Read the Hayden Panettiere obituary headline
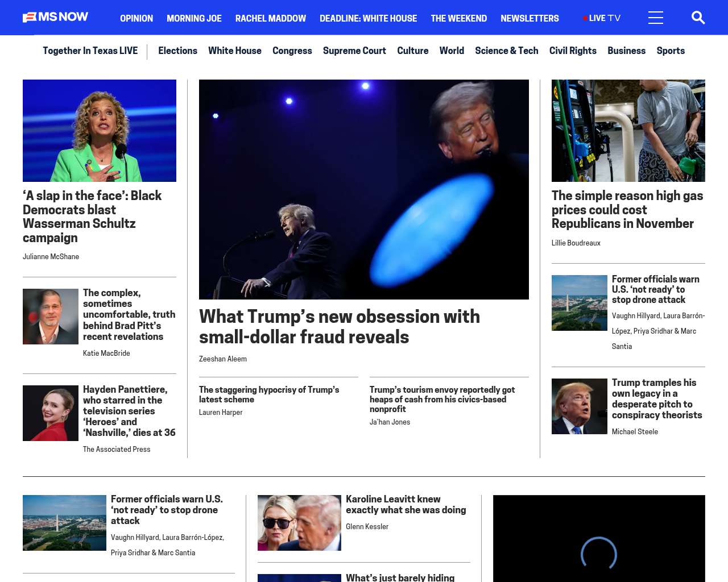The image size is (728, 582). coord(129,411)
